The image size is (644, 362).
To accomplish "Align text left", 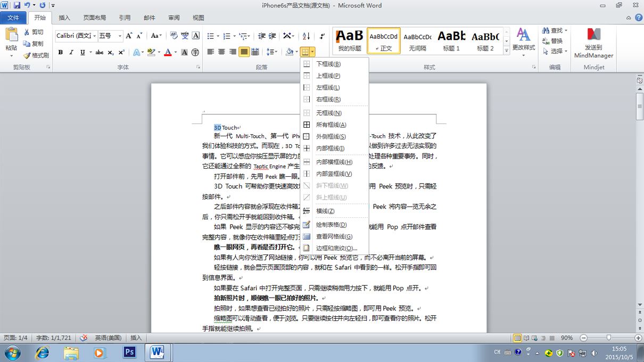I will click(211, 52).
